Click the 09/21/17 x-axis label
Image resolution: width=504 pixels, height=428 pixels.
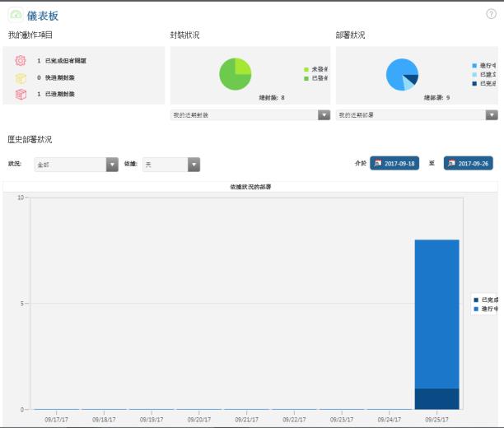pyautogui.click(x=246, y=420)
